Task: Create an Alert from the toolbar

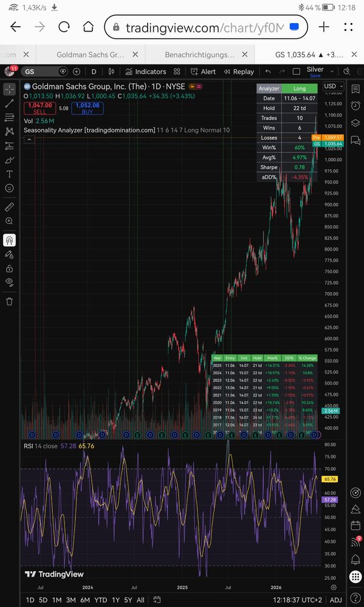Action: coord(203,72)
